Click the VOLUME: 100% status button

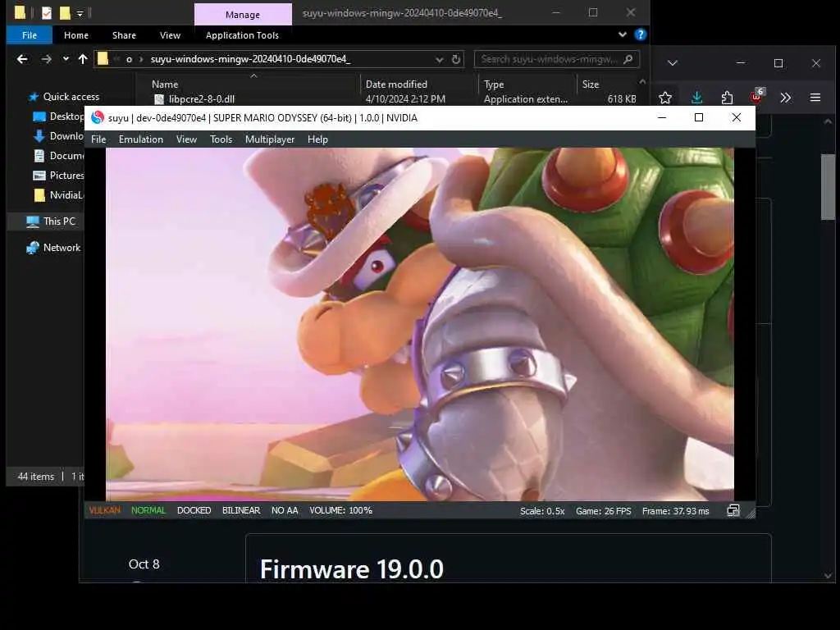tap(340, 510)
